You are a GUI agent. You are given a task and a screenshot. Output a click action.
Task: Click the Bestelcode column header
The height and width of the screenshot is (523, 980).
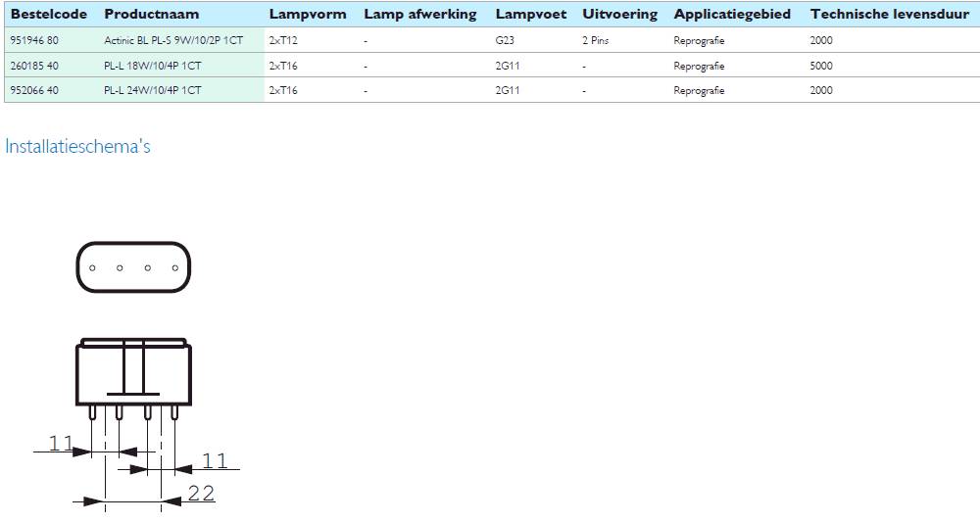pyautogui.click(x=49, y=15)
